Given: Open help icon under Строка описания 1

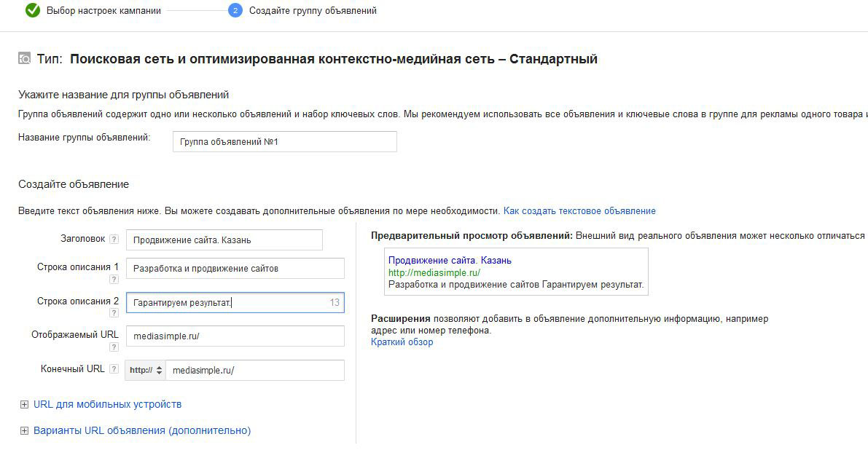Looking at the screenshot, I should pos(114,280).
